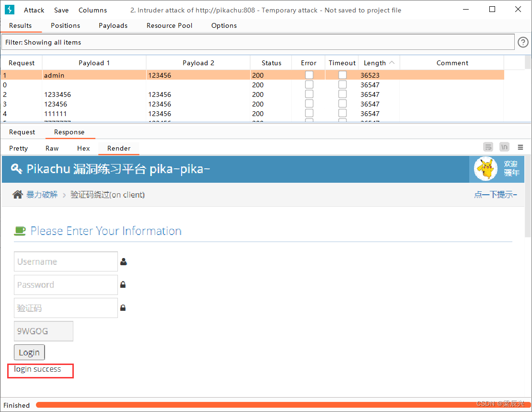The image size is (532, 412).
Task: Open the Save menu
Action: click(61, 10)
